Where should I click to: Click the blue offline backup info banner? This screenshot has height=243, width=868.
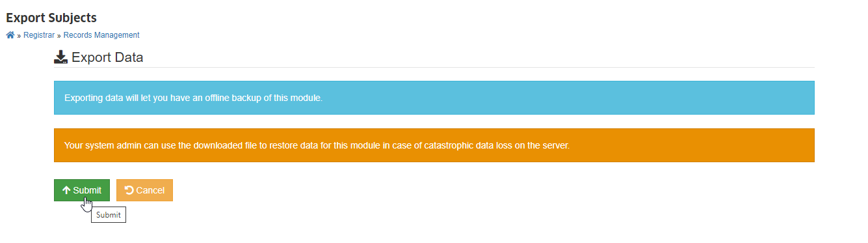coord(434,98)
